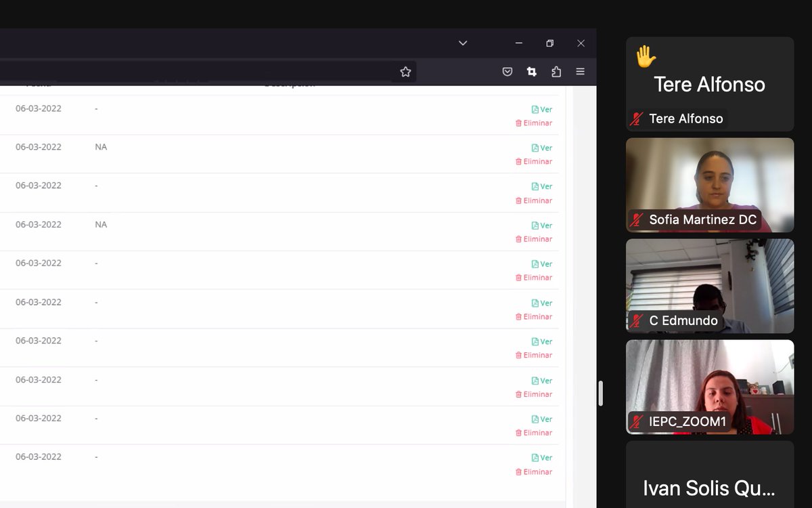Click Ver in the second NA row
Viewport: 812px width, 508px height.
(x=542, y=226)
